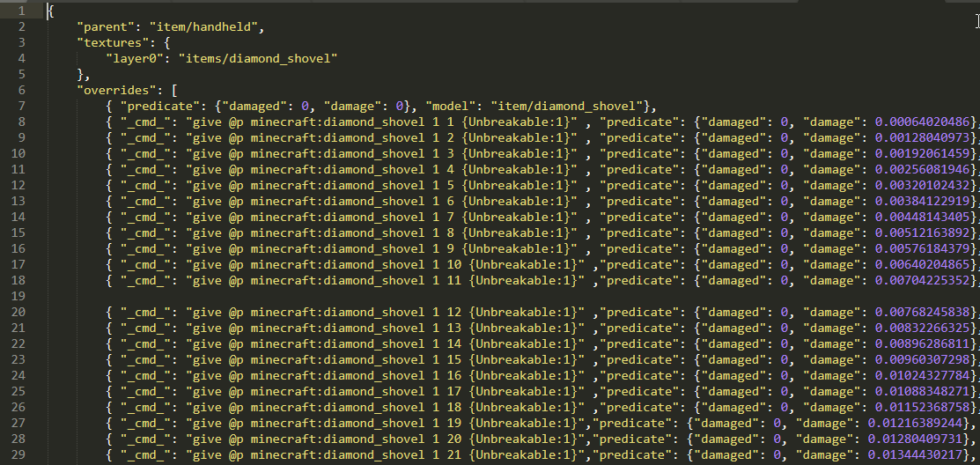The height and width of the screenshot is (465, 980).
Task: Click line number 1 in the gutter
Action: (x=21, y=11)
